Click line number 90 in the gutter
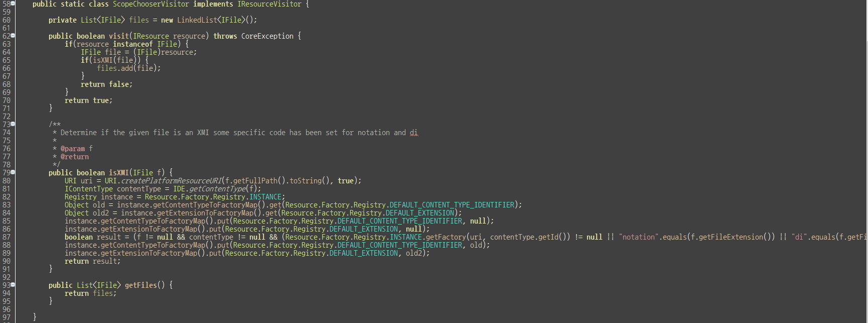868x323 pixels. pyautogui.click(x=6, y=261)
